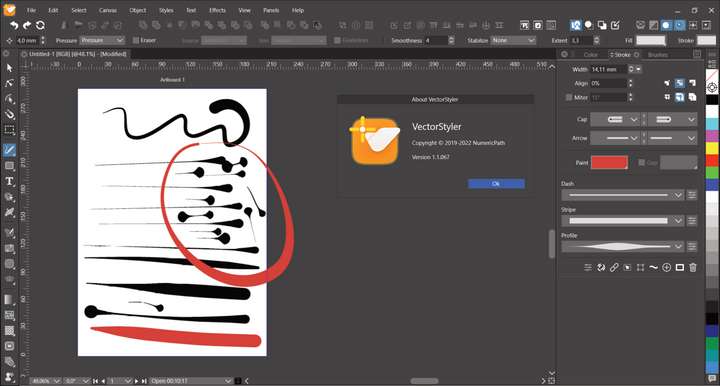This screenshot has width=720, height=386.
Task: Open the Pressure dropdown
Action: [x=102, y=40]
